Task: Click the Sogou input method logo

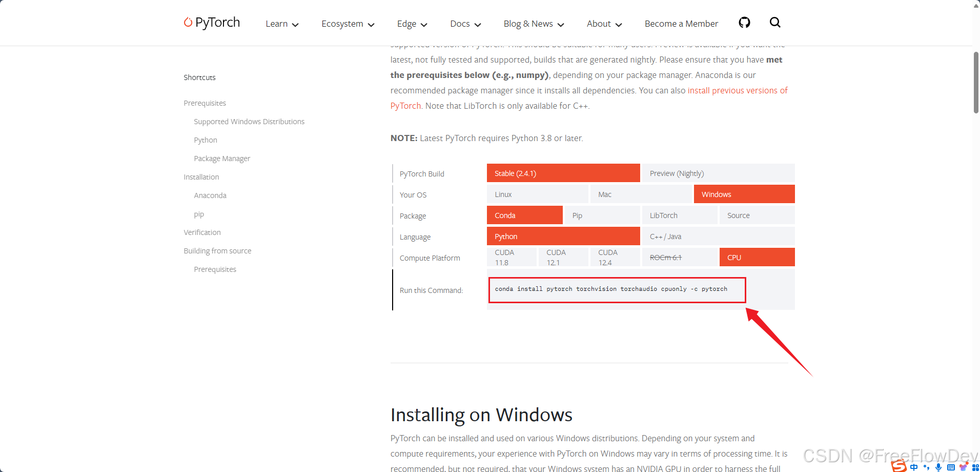Action: 899,466
